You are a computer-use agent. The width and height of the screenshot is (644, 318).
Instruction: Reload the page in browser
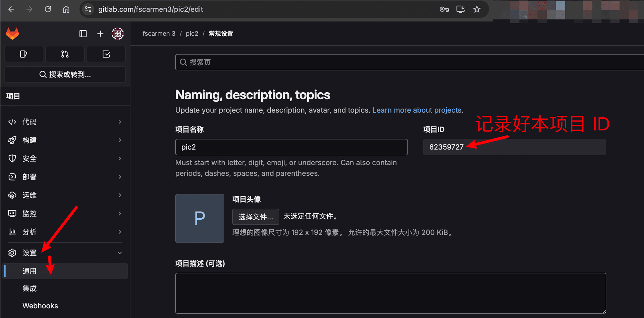click(48, 9)
